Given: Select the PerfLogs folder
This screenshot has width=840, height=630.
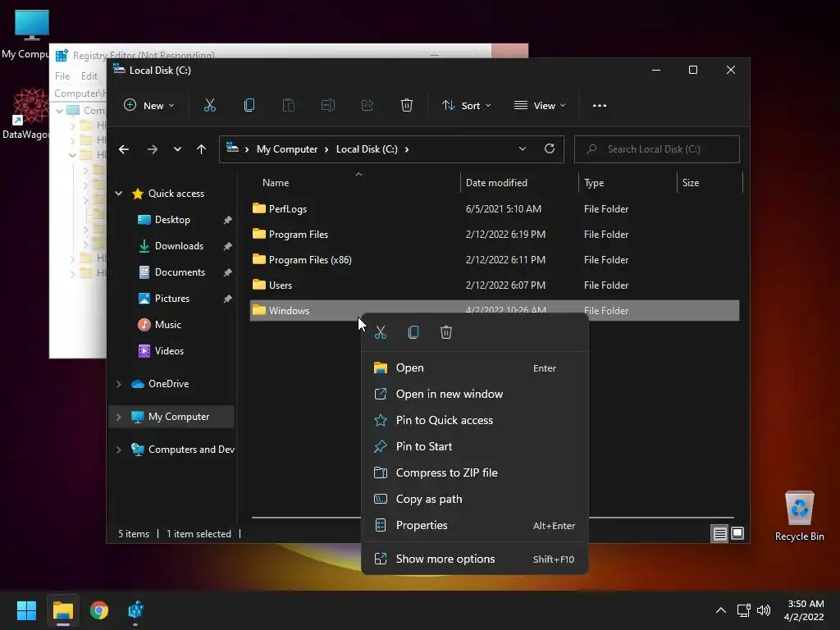Looking at the screenshot, I should click(x=495, y=209).
